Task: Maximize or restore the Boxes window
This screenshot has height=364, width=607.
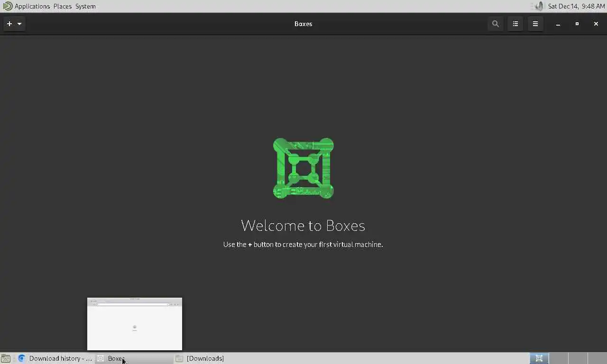Action: pos(577,24)
